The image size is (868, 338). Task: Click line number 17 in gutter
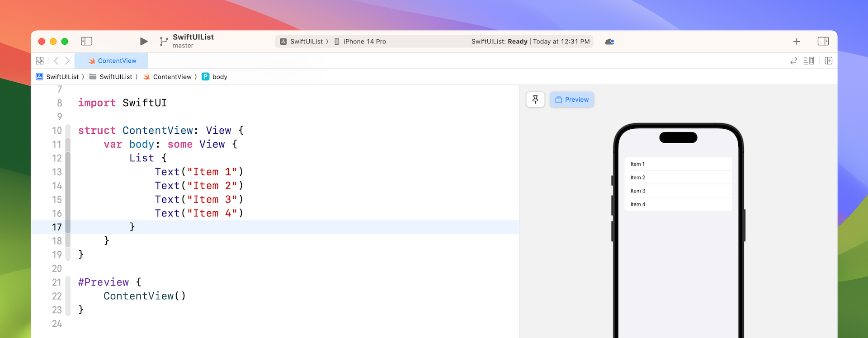57,227
